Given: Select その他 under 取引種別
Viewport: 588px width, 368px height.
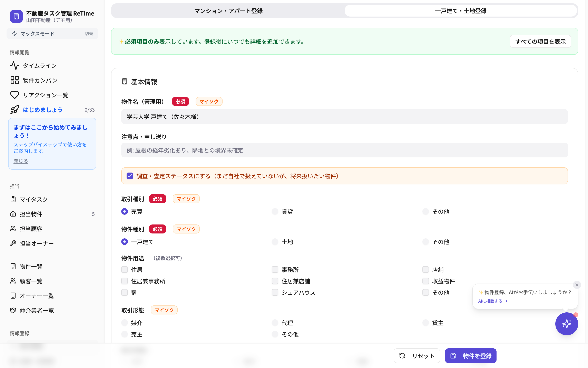Looking at the screenshot, I should coord(425,212).
